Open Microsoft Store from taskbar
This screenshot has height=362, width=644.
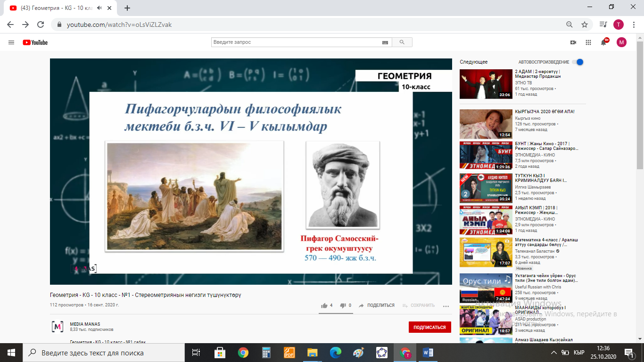point(220,353)
